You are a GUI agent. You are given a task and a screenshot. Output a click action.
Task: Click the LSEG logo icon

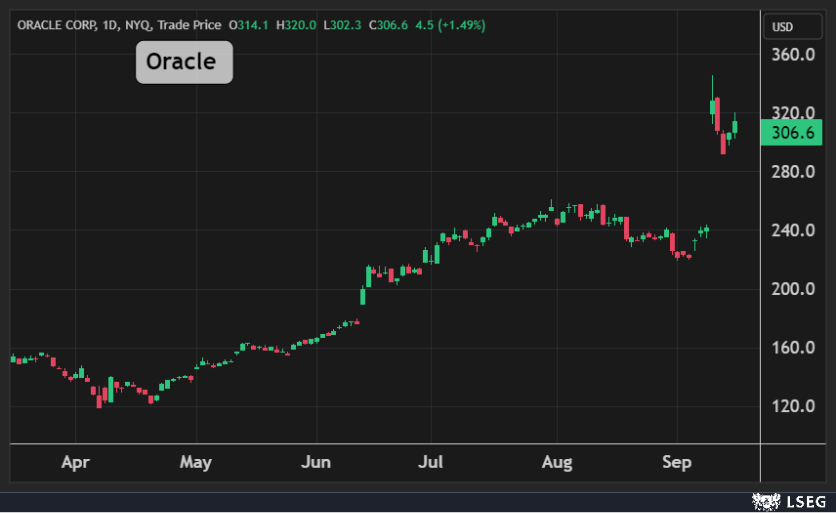coord(766,500)
